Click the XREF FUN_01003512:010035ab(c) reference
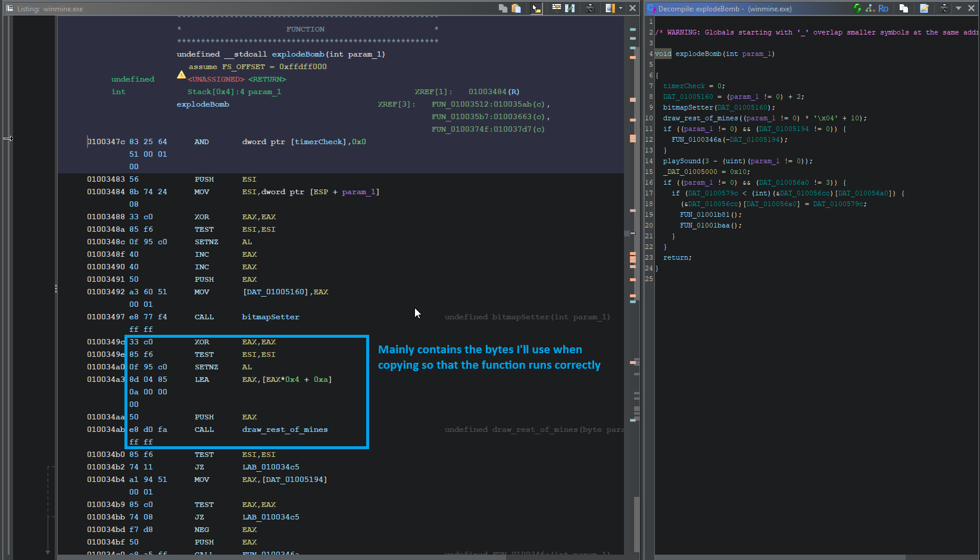The height and width of the screenshot is (560, 980). pos(488,104)
